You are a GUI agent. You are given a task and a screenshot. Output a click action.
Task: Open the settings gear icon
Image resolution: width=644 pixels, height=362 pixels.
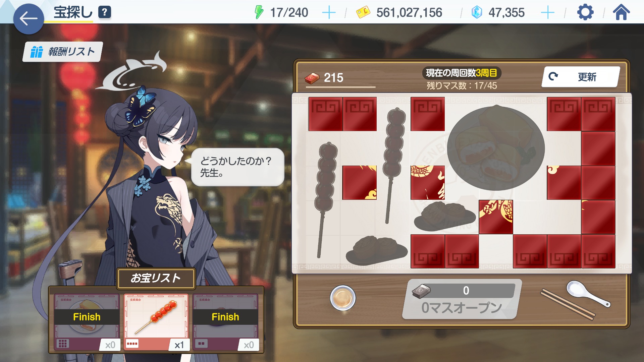click(x=585, y=12)
